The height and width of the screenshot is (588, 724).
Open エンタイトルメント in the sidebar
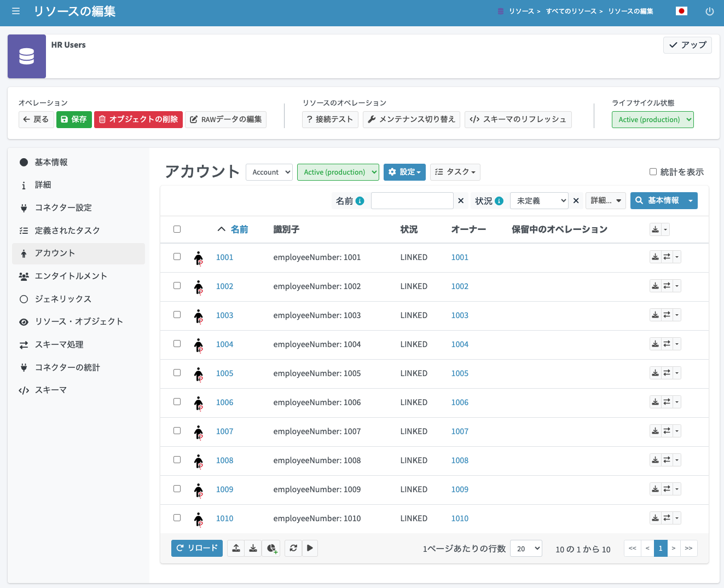78,276
